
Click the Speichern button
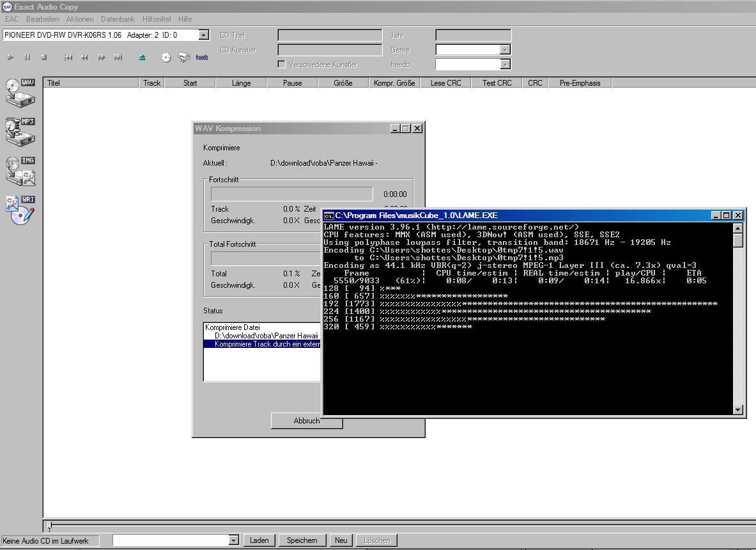(x=302, y=540)
